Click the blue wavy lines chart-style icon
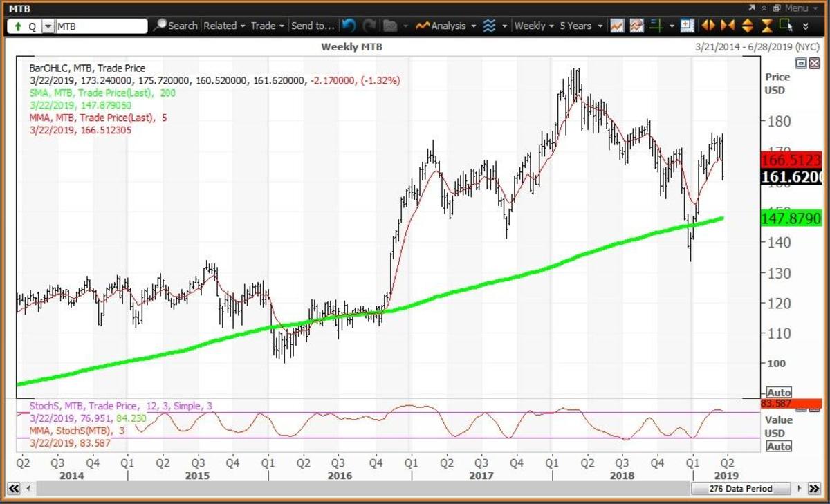830x504 pixels. tap(490, 26)
